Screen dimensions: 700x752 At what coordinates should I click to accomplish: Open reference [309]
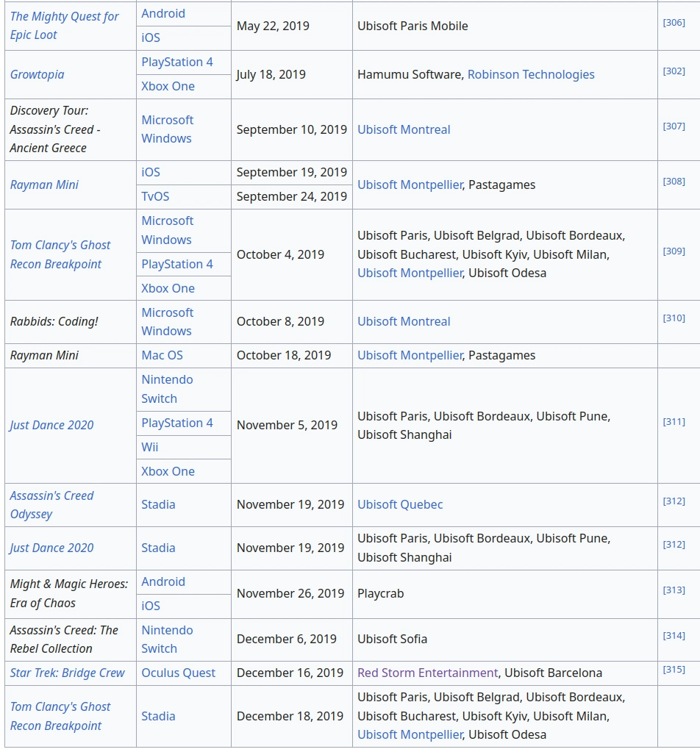(x=674, y=251)
